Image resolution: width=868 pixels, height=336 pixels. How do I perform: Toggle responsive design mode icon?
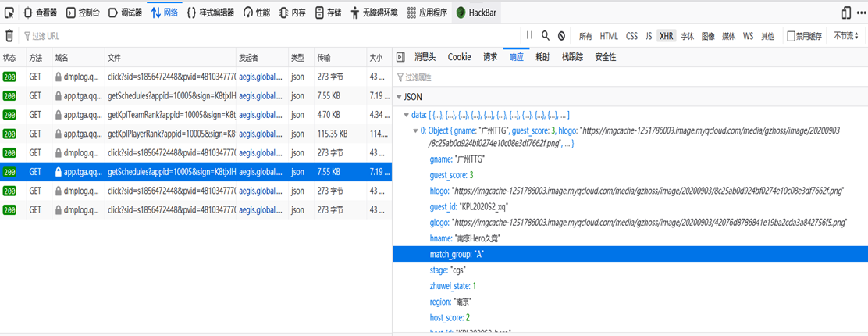(846, 13)
